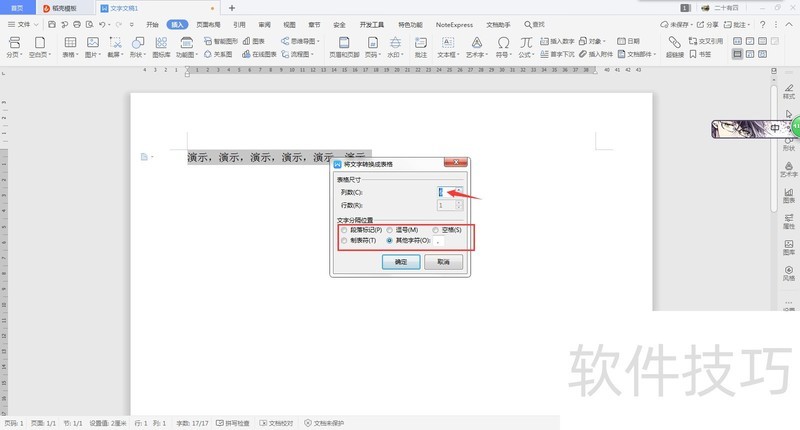Open 样式 styles in right sidebar
Screen dimensions: 800x430
[x=789, y=91]
